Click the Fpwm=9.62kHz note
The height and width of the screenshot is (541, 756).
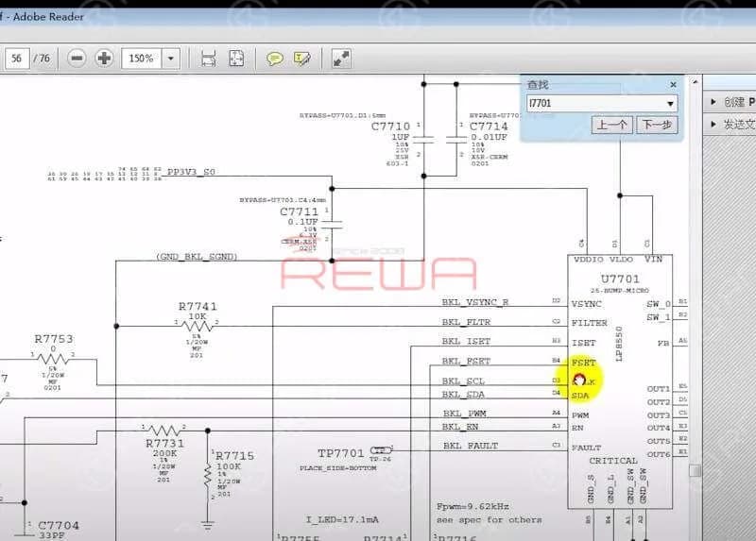[x=472, y=506]
